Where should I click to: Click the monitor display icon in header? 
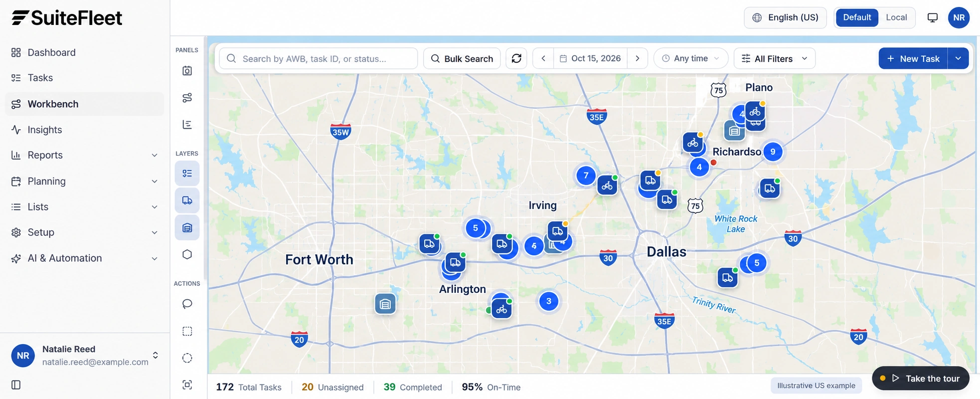(933, 17)
